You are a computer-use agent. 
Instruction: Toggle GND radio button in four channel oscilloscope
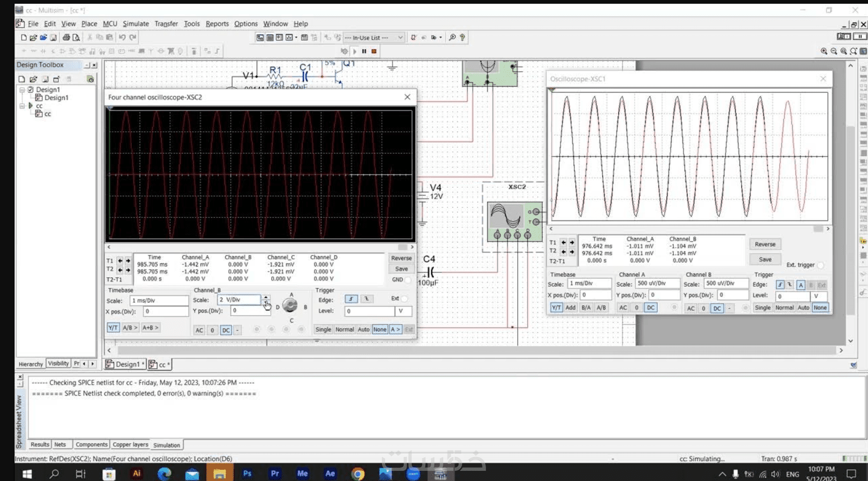(408, 280)
